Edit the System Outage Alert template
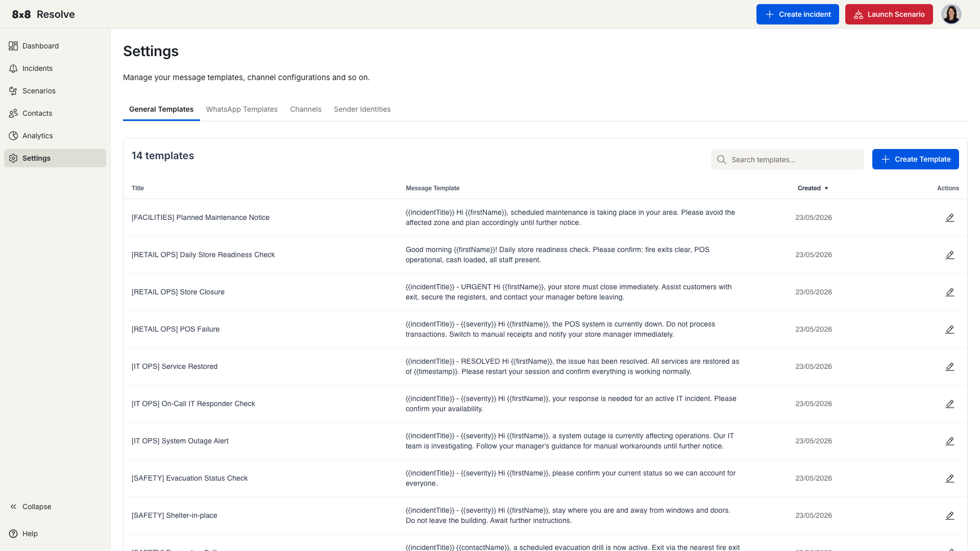Image resolution: width=980 pixels, height=551 pixels. [x=949, y=441]
